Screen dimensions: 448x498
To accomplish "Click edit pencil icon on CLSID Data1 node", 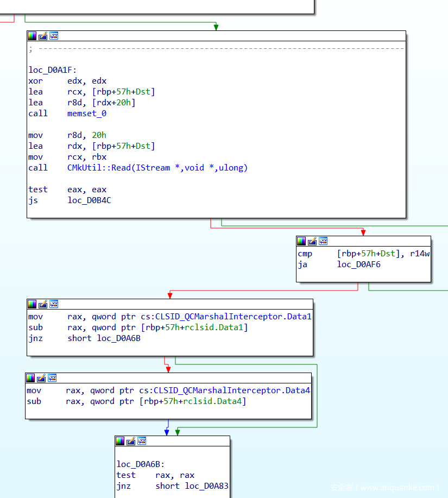I will tap(43, 304).
